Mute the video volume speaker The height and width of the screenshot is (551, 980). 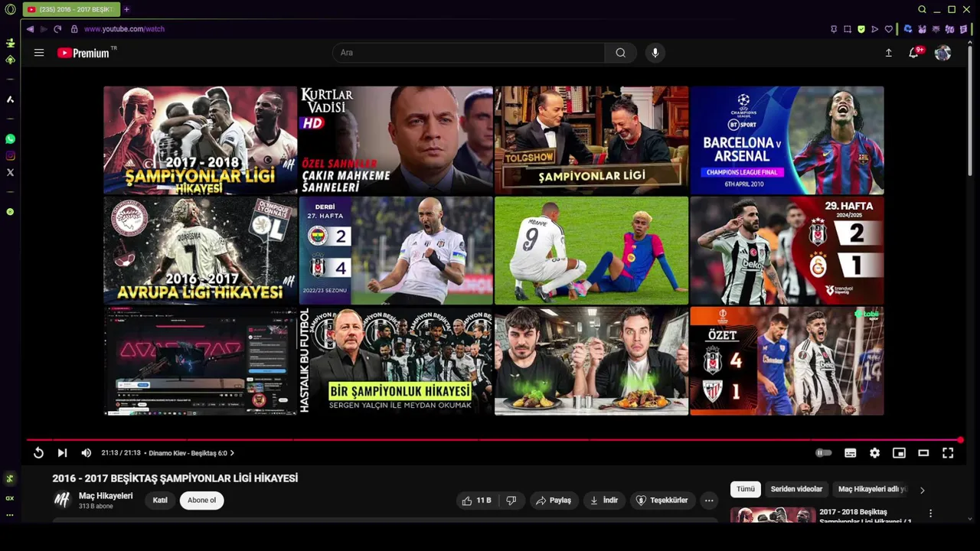pyautogui.click(x=86, y=453)
